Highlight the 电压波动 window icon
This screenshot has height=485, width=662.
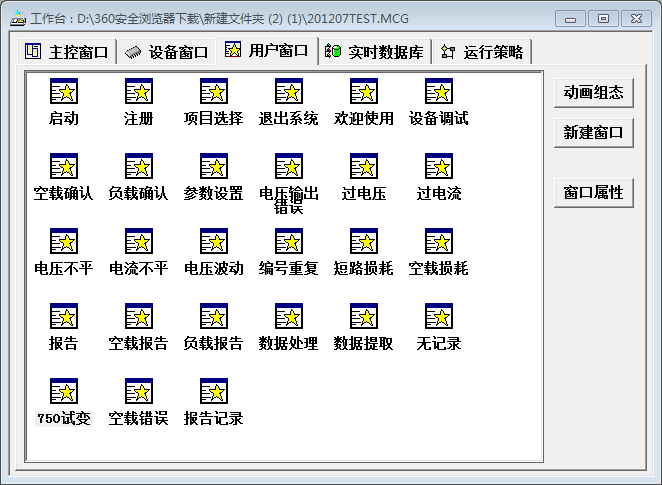[x=214, y=242]
